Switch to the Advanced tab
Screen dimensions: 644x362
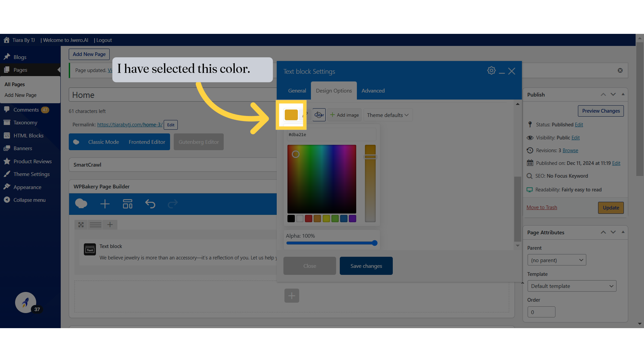(373, 90)
